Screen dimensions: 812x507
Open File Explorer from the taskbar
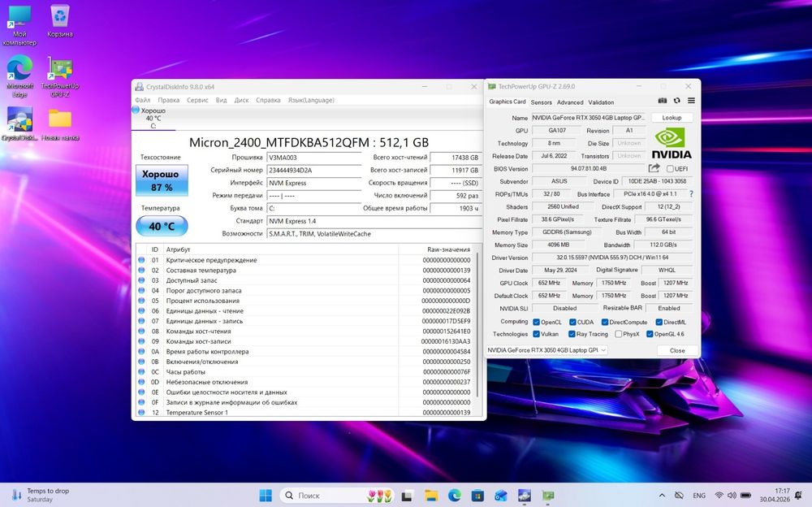point(431,496)
